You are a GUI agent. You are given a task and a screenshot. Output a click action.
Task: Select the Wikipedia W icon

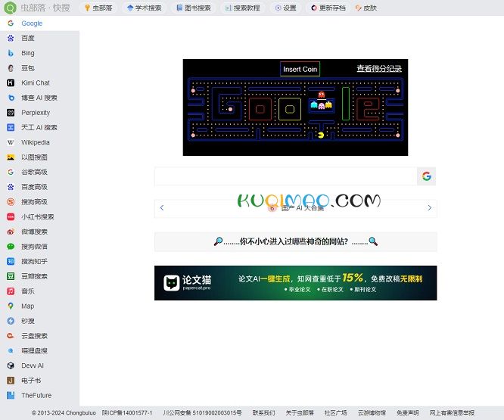[x=11, y=142]
